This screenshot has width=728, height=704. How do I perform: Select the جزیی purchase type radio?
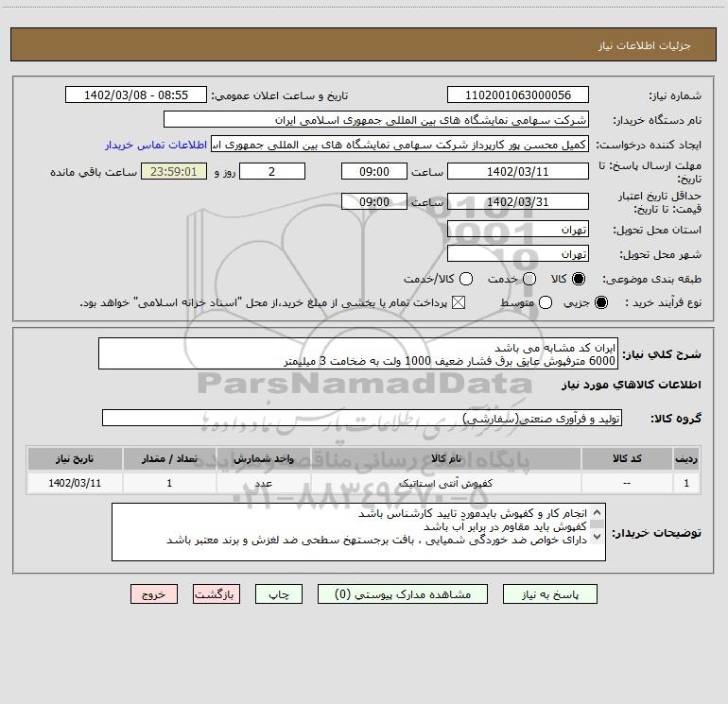(600, 302)
